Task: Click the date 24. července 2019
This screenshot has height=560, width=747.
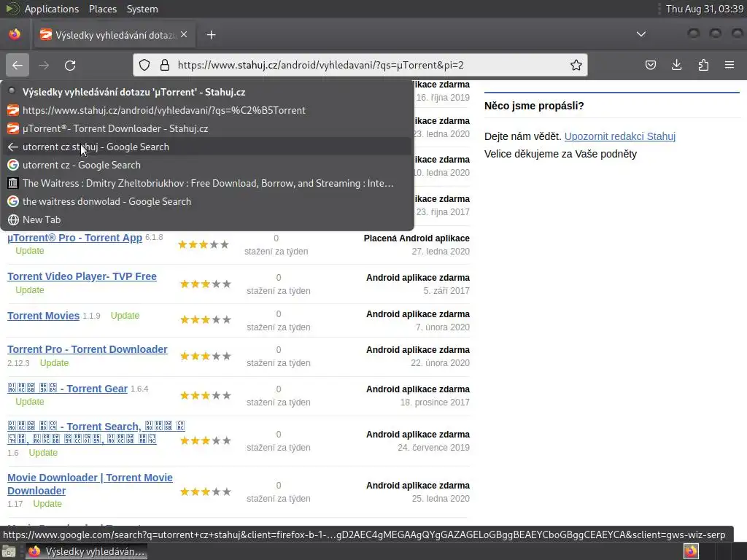Action: click(x=433, y=448)
